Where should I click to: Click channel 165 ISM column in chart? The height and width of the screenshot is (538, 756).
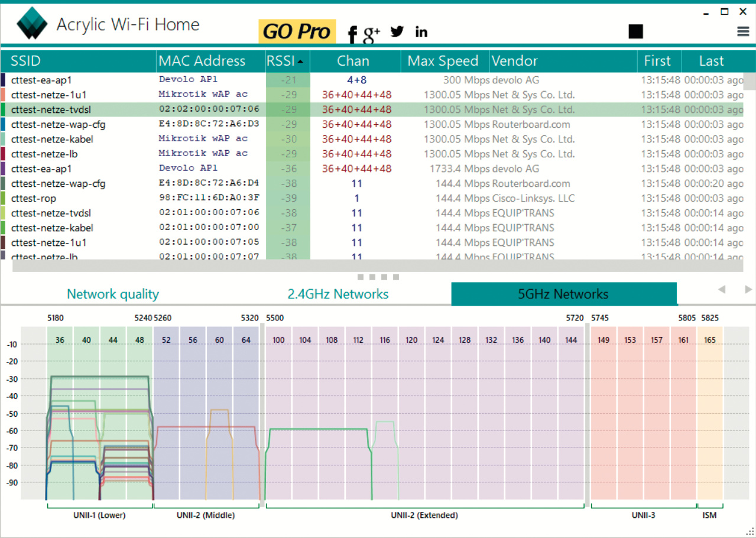pyautogui.click(x=710, y=414)
